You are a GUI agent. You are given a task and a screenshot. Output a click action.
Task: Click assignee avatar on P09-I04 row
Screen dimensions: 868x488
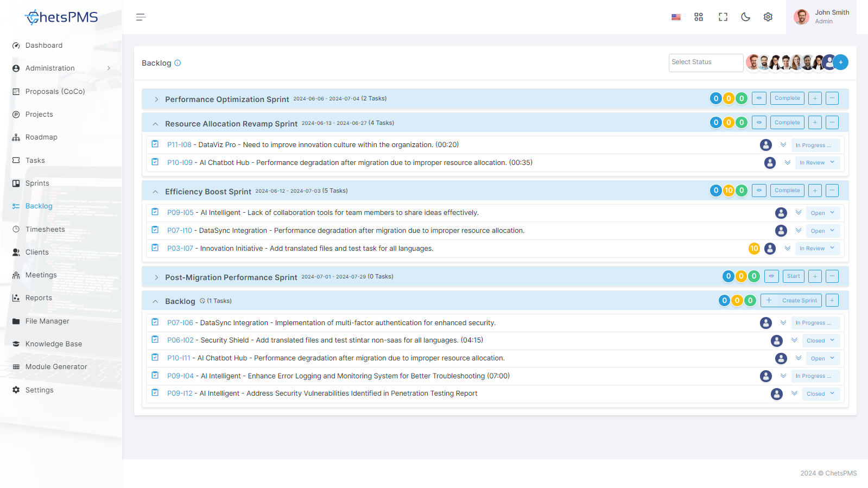(x=766, y=376)
